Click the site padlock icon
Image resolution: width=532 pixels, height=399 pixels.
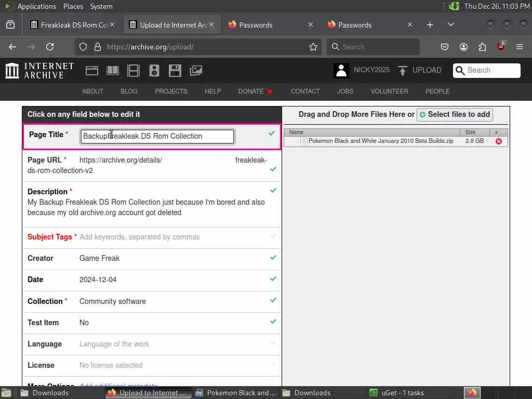pyautogui.click(x=98, y=47)
